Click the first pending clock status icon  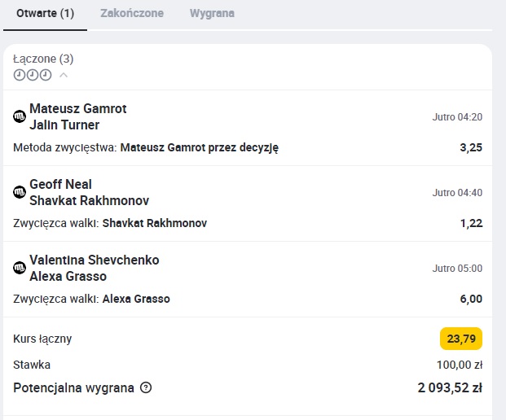pos(20,75)
